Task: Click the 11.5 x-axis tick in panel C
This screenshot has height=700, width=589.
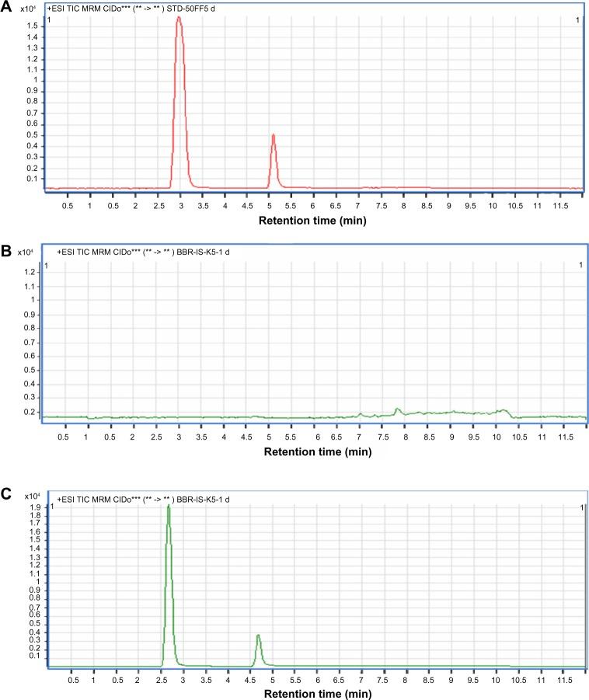Action: (564, 681)
